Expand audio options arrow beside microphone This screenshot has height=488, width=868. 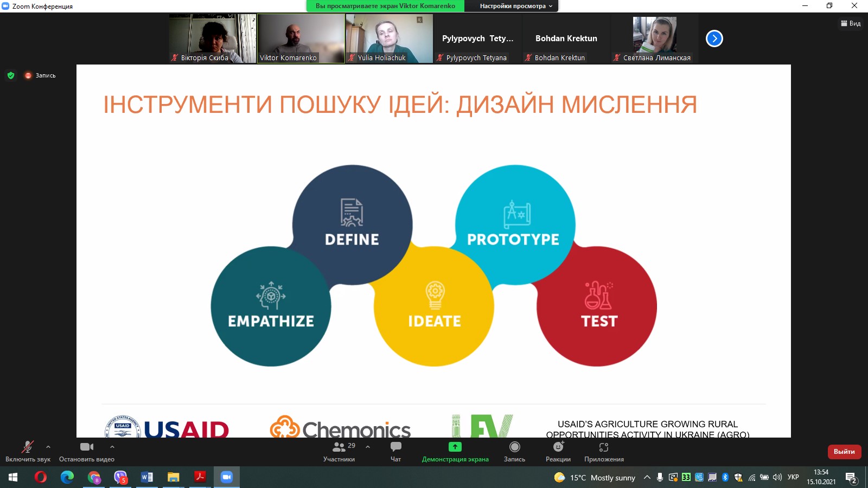point(48,447)
